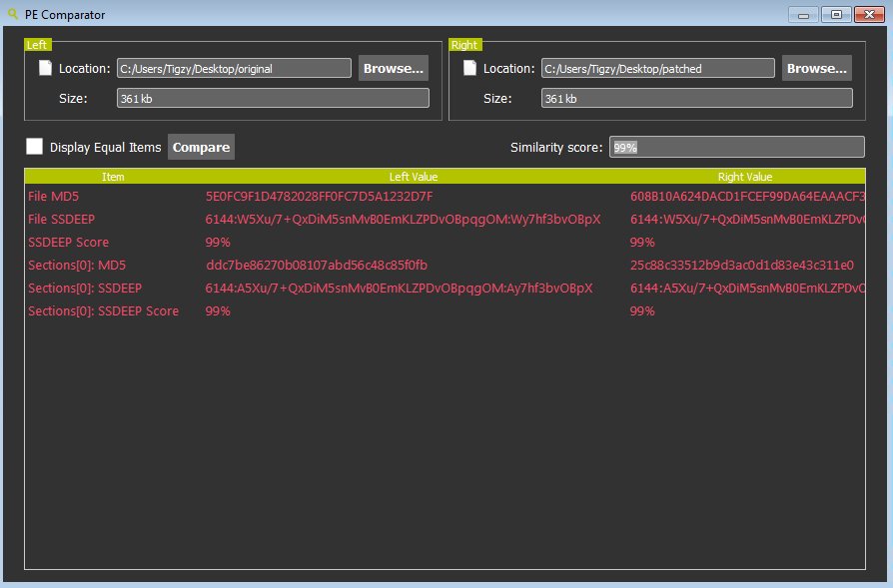Click the Right group label

[464, 44]
